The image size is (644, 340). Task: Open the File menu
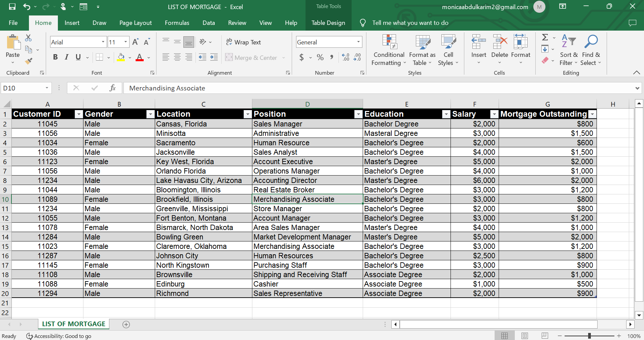tap(13, 23)
